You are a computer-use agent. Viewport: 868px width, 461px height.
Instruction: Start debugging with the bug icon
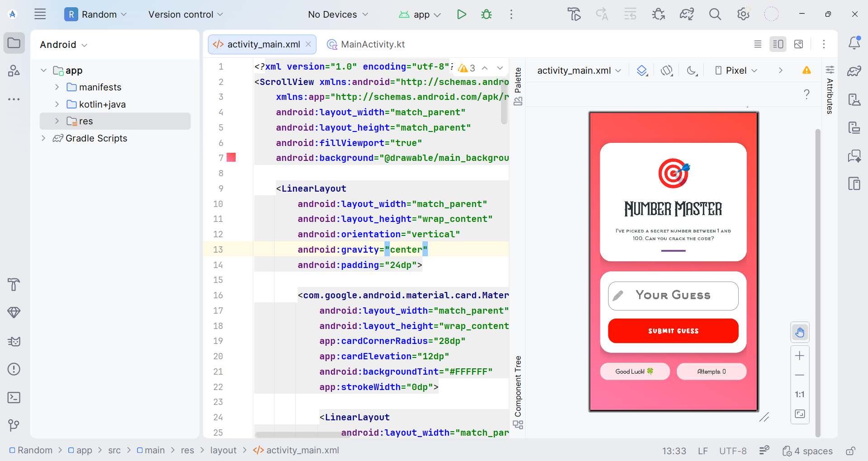coord(487,14)
